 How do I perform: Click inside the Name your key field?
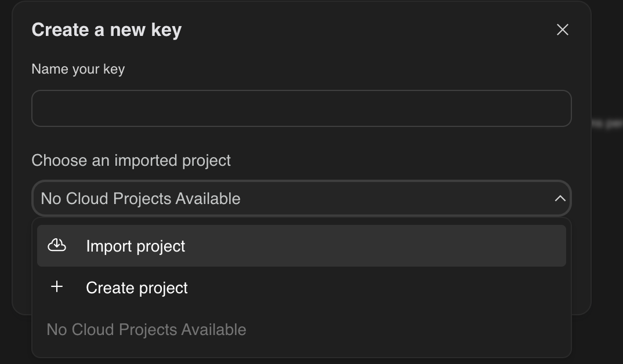pyautogui.click(x=302, y=108)
